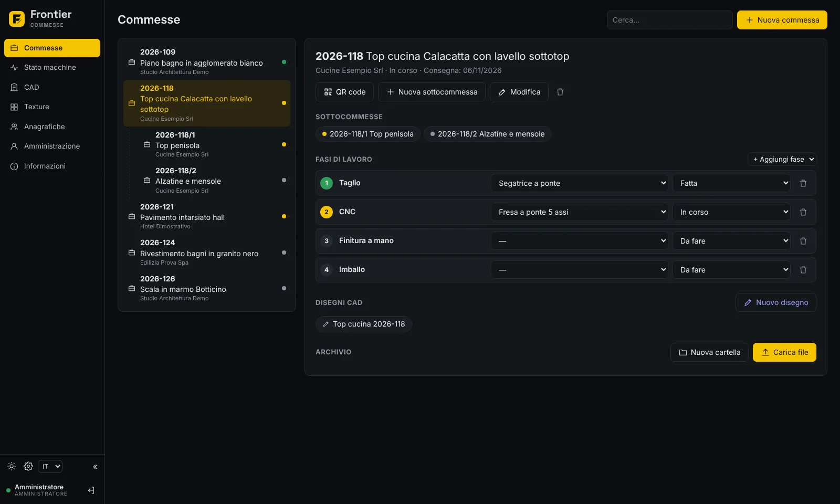840x504 pixels.
Task: Focus the Cerca search field
Action: point(669,20)
